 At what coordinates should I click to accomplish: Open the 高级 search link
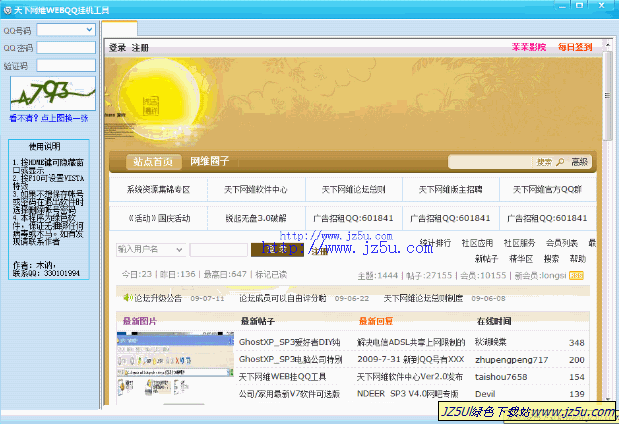[579, 162]
